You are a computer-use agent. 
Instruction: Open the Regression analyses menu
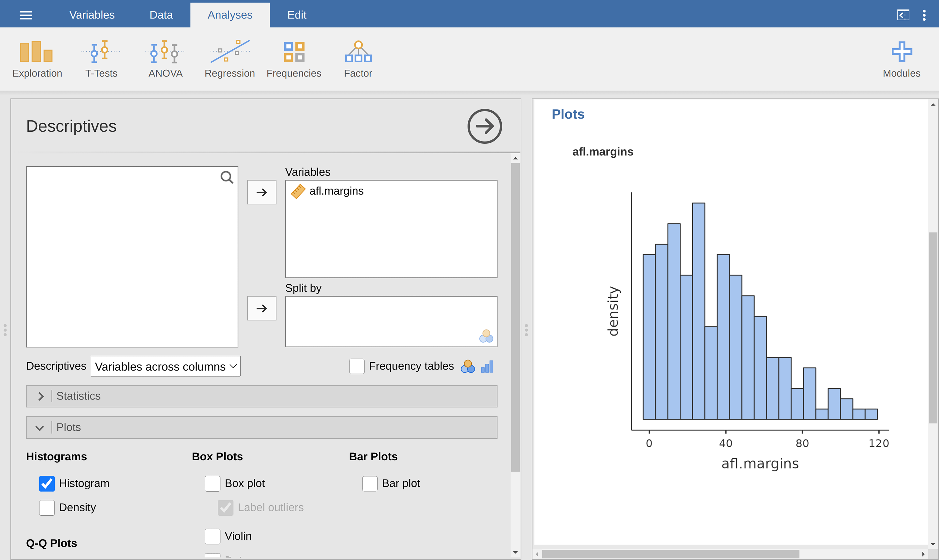230,59
